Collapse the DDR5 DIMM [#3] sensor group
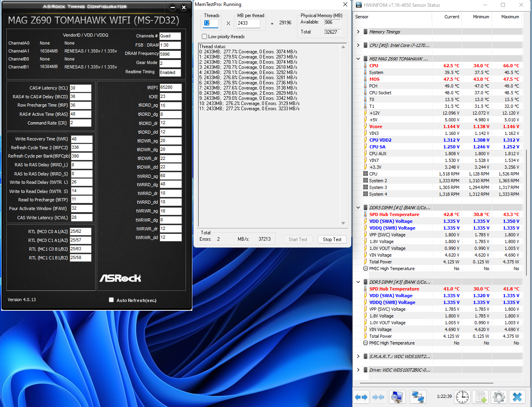This screenshot has width=532, height=407. (x=358, y=282)
